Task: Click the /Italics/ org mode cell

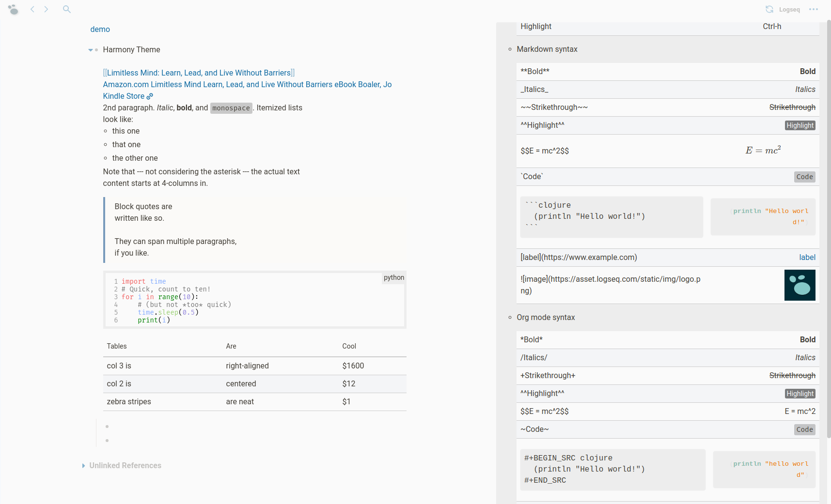Action: [x=533, y=358]
